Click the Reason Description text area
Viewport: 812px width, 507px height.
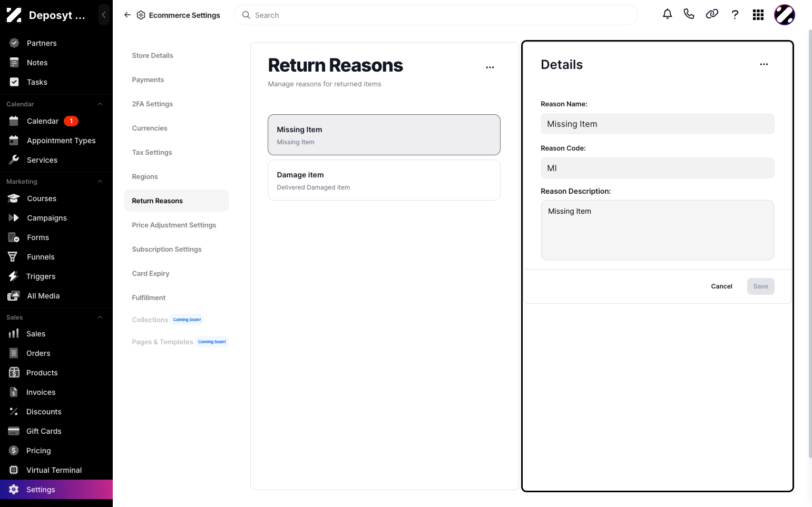tap(658, 230)
